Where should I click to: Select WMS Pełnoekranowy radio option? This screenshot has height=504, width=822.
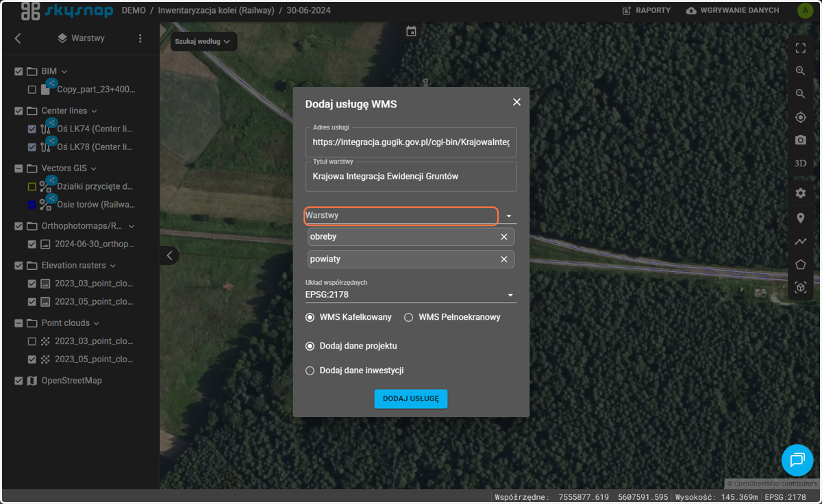coord(409,317)
